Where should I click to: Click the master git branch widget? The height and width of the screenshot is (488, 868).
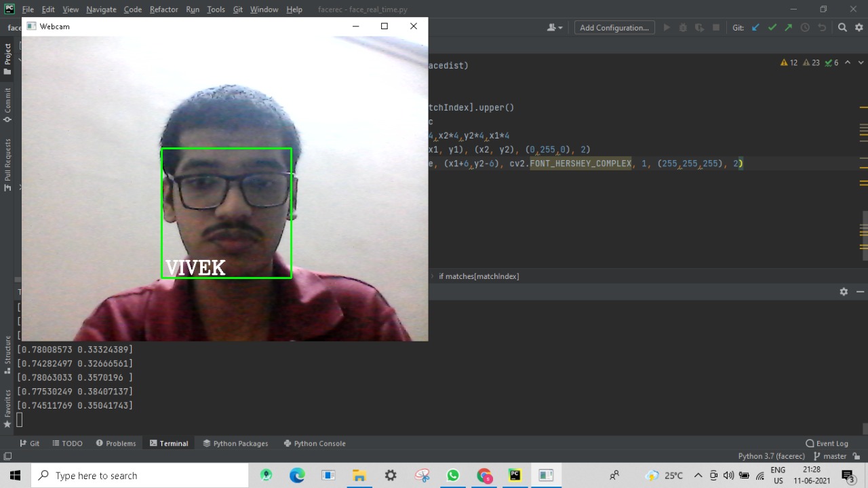point(830,456)
